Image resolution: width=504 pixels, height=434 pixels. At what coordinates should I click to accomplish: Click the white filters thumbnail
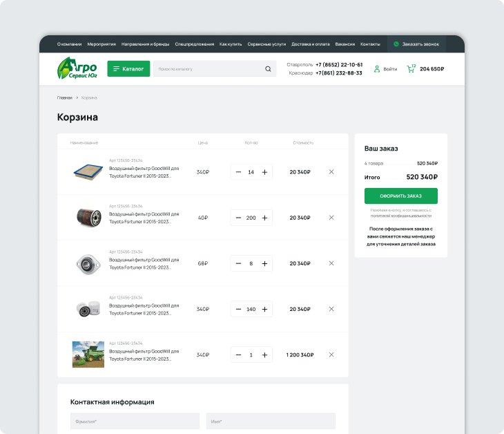(88, 308)
